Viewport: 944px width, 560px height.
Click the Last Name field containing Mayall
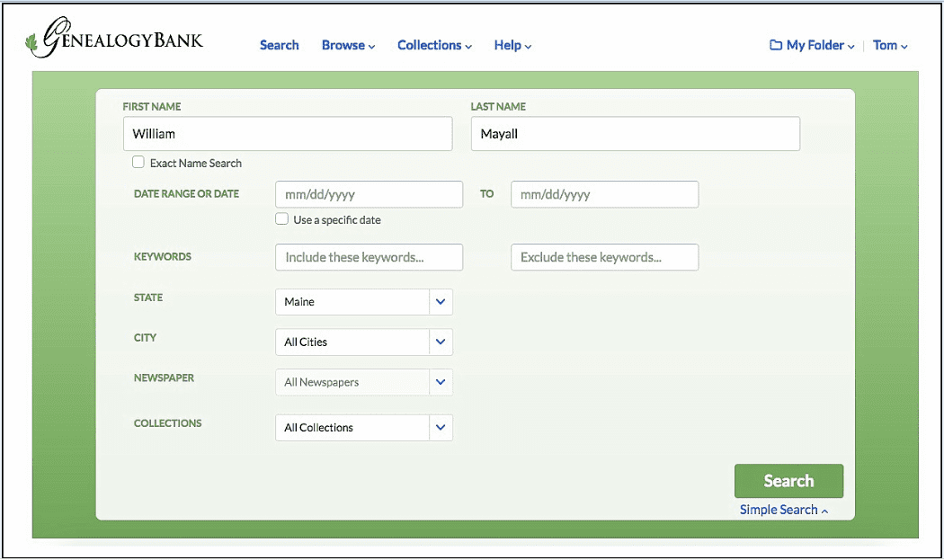(635, 134)
